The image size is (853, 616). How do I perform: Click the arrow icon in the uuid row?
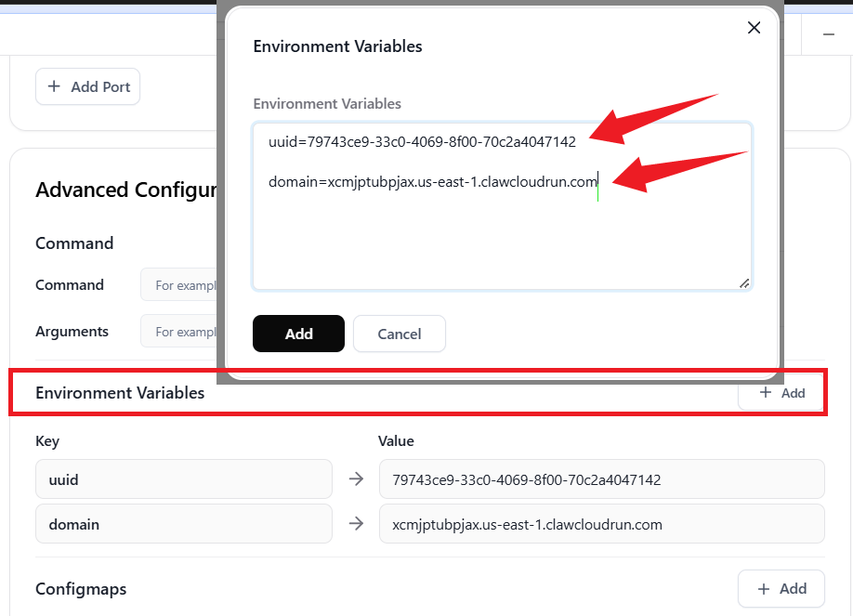pyautogui.click(x=356, y=479)
